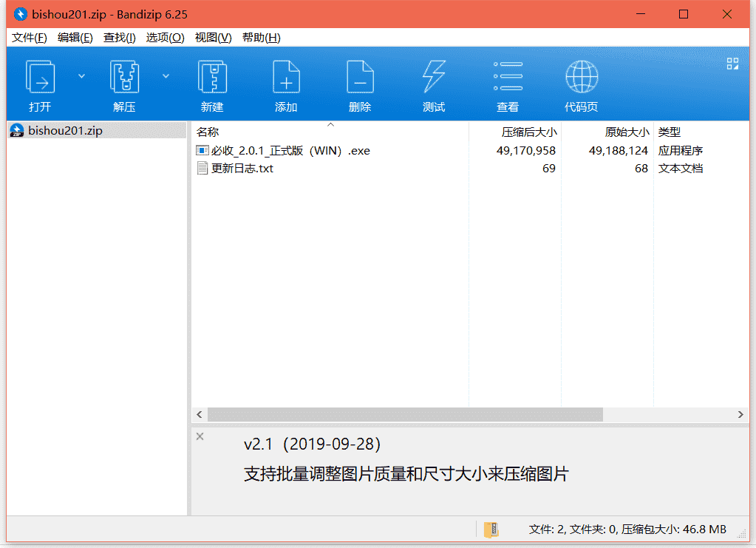756x548 pixels.
Task: Open the 查找(I) menu
Action: pyautogui.click(x=120, y=38)
